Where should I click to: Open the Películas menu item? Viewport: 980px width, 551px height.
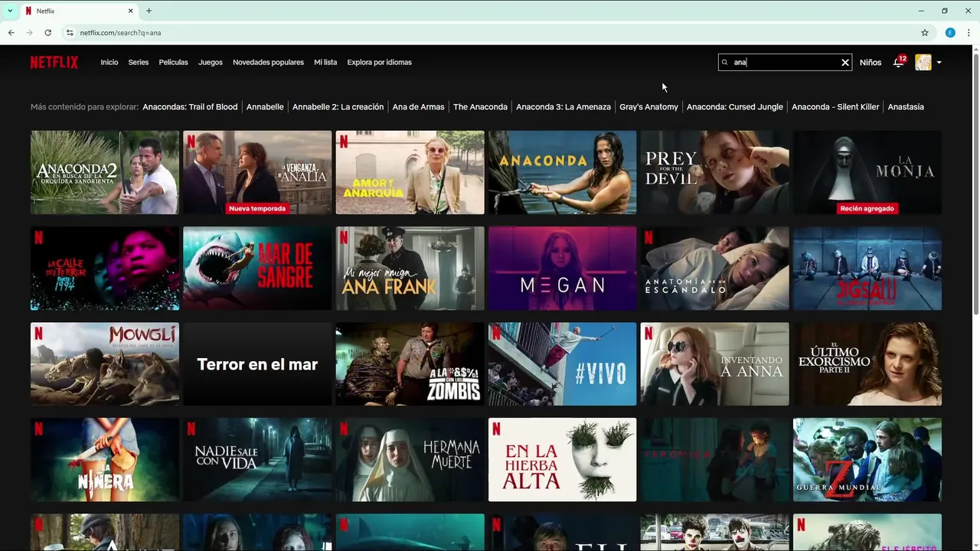(173, 63)
